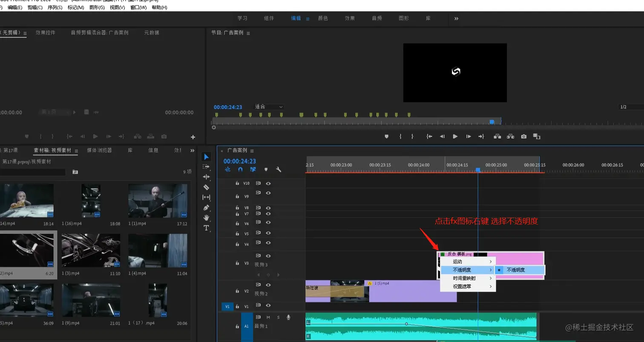
Task: Open the 广告案例 timeline panel menu
Action: 252,151
